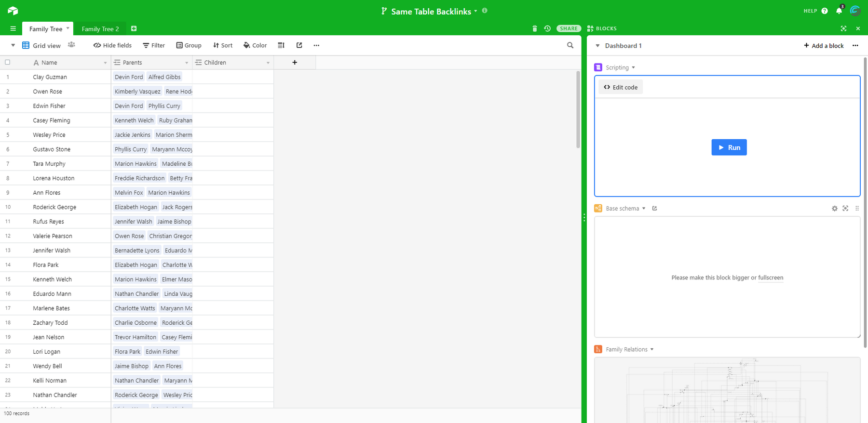Open the Scripting block dropdown
This screenshot has width=868, height=423.
(633, 67)
